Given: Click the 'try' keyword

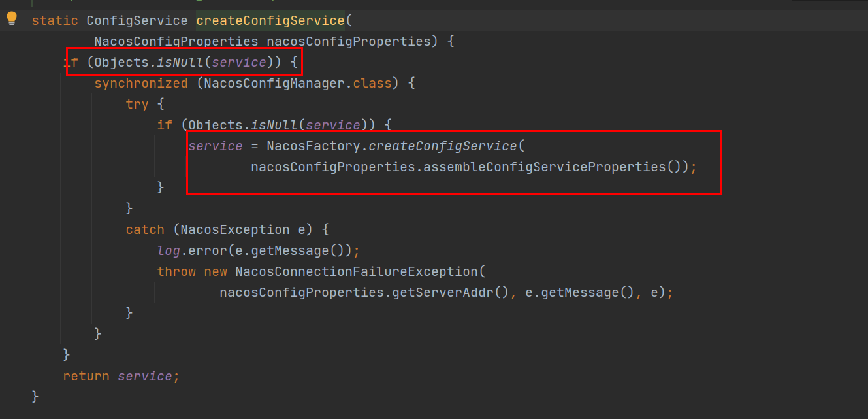Looking at the screenshot, I should click(137, 104).
